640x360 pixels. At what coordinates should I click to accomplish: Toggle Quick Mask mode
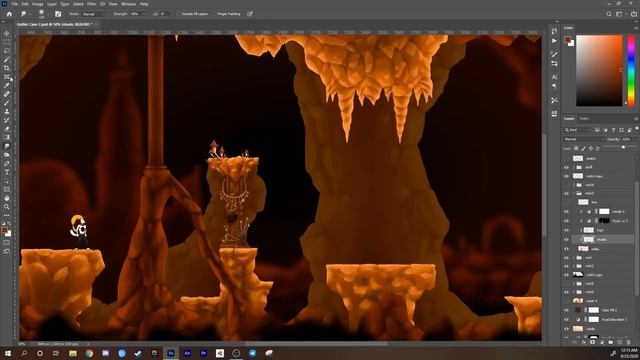coord(7,242)
